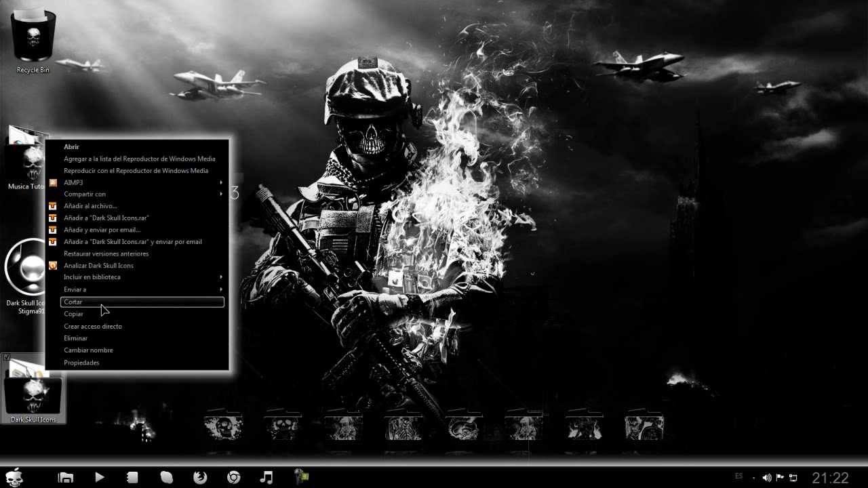The image size is (868, 488).
Task: Show hidden tray icons next to ES
Action: pyautogui.click(x=753, y=478)
